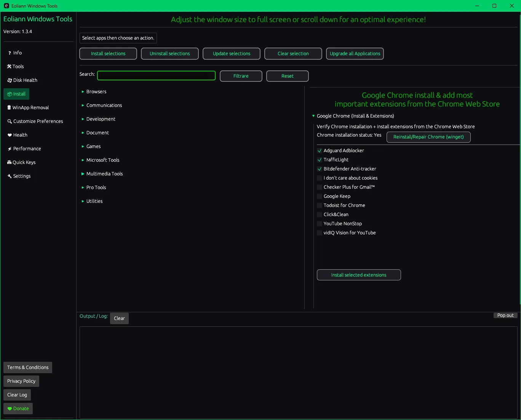
Task: Click the Performance lightning bolt icon
Action: 10,149
